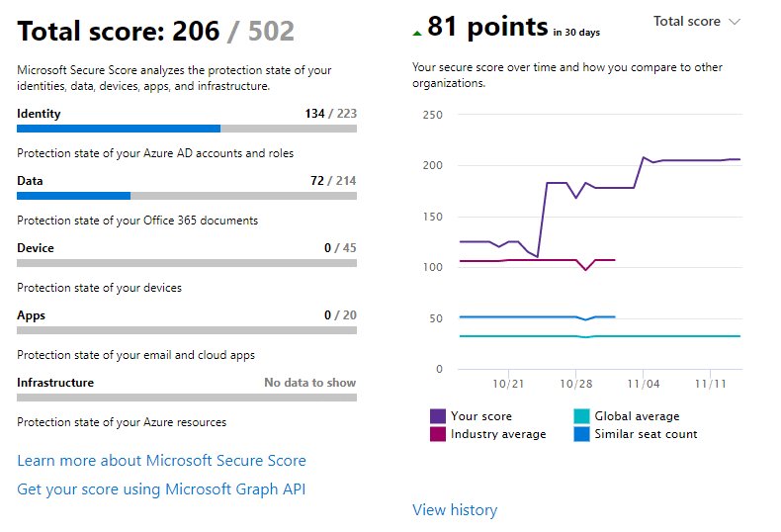Open Learn more about Microsoft Secure Score
This screenshot has height=532, width=781.
coord(161,461)
